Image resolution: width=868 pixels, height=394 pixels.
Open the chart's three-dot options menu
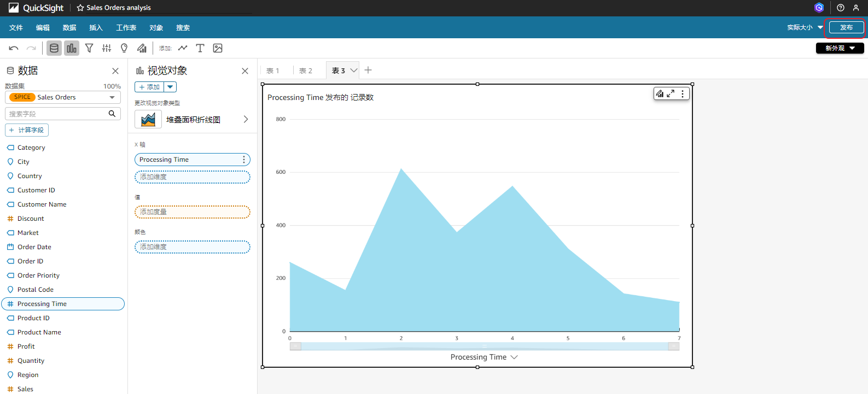coord(683,93)
